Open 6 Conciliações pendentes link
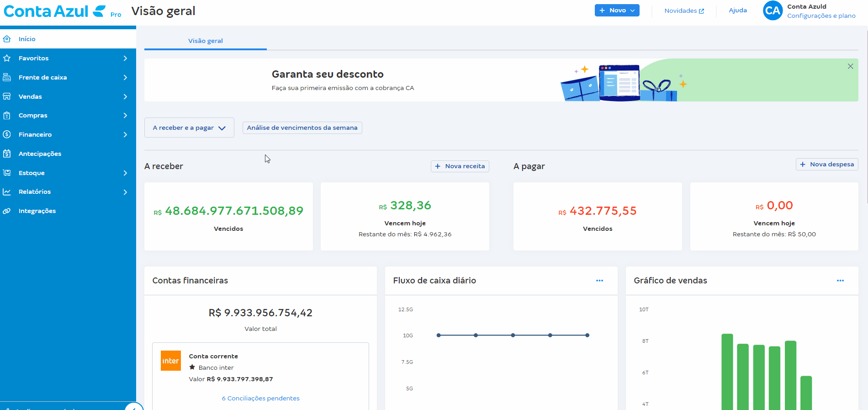This screenshot has height=410, width=868. point(261,398)
